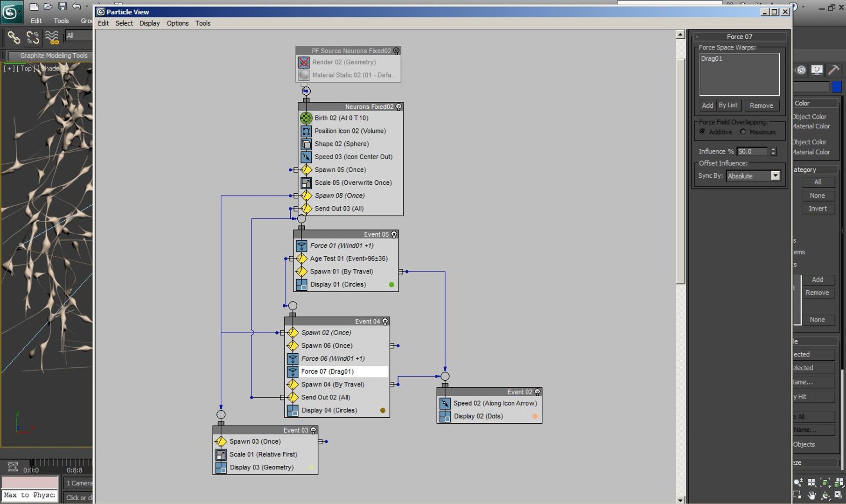Click the None category button
Screen dimensions: 846x504
click(818, 196)
